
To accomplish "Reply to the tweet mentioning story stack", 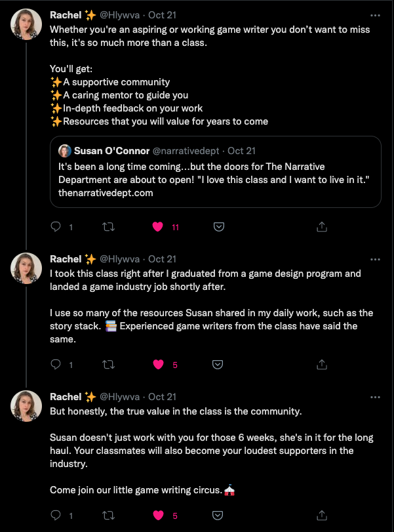I will click(x=56, y=364).
